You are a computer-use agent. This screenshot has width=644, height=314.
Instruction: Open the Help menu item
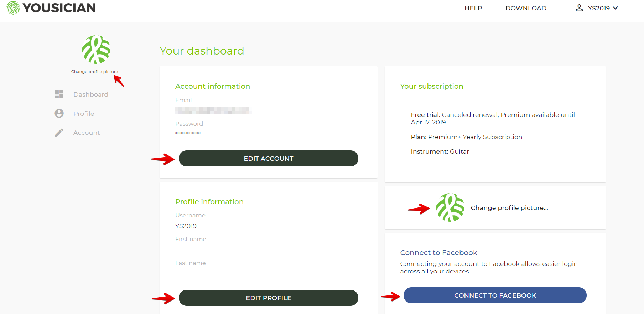(473, 8)
